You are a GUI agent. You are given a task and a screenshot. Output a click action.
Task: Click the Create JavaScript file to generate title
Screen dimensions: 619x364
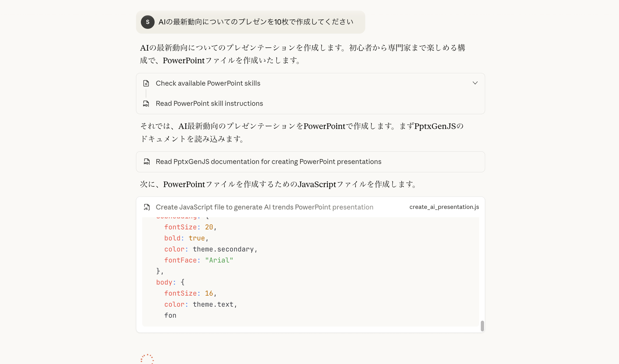click(264, 207)
